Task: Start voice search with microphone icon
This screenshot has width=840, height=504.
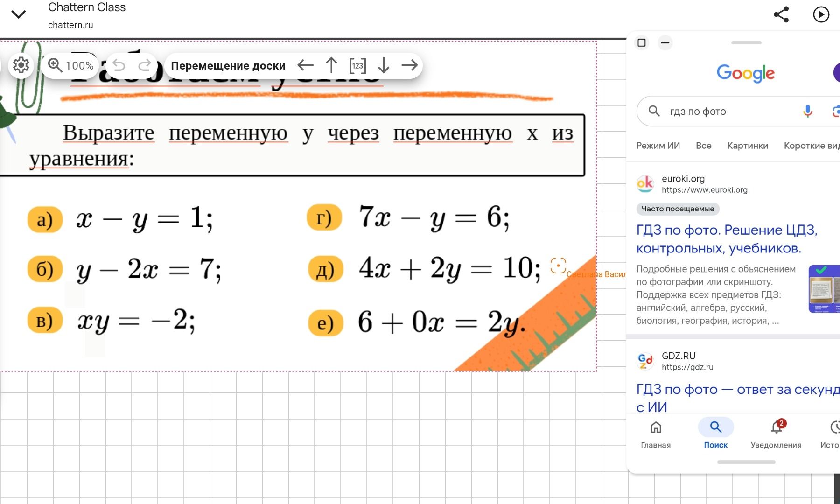Action: tap(808, 111)
